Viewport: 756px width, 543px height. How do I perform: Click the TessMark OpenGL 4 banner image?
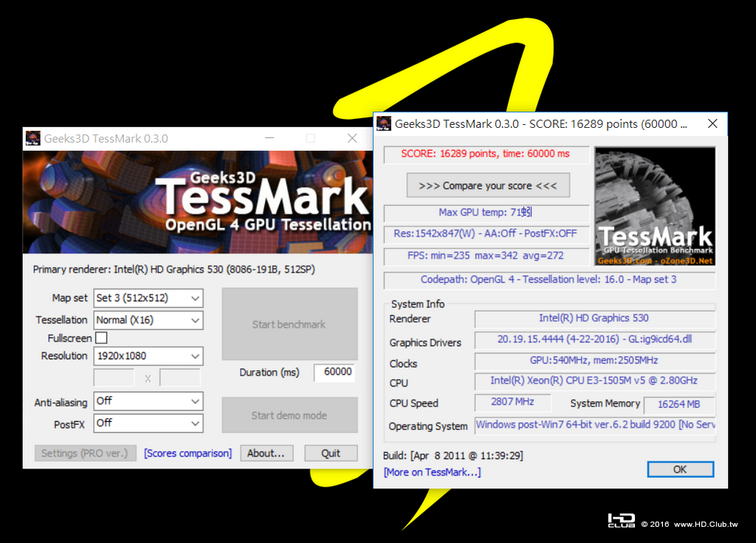click(198, 202)
